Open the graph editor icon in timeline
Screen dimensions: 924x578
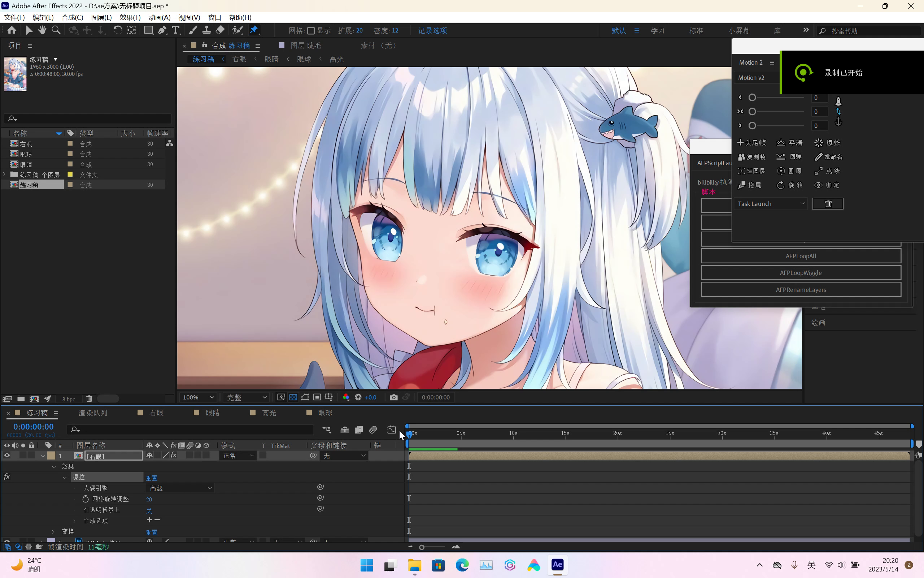tap(391, 430)
